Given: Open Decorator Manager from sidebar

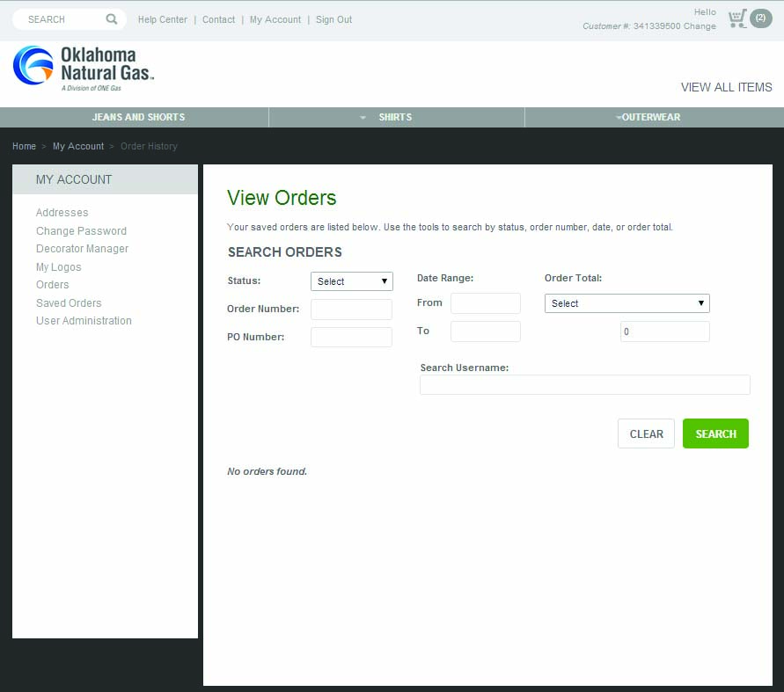Looking at the screenshot, I should 82,249.
